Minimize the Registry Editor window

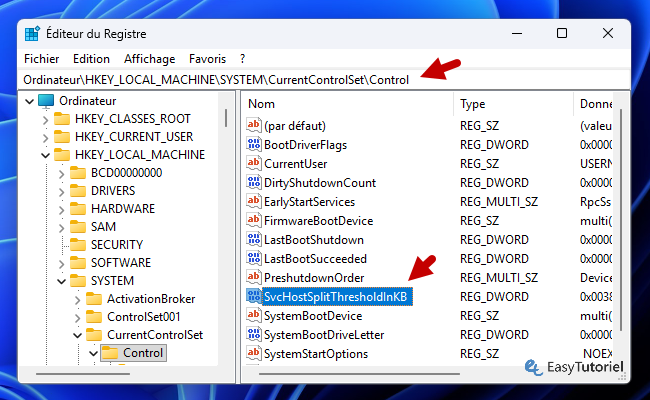[517, 33]
